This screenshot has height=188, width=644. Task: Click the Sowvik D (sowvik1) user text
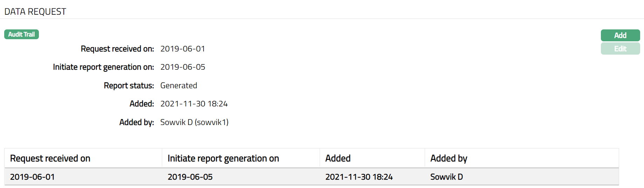click(194, 122)
